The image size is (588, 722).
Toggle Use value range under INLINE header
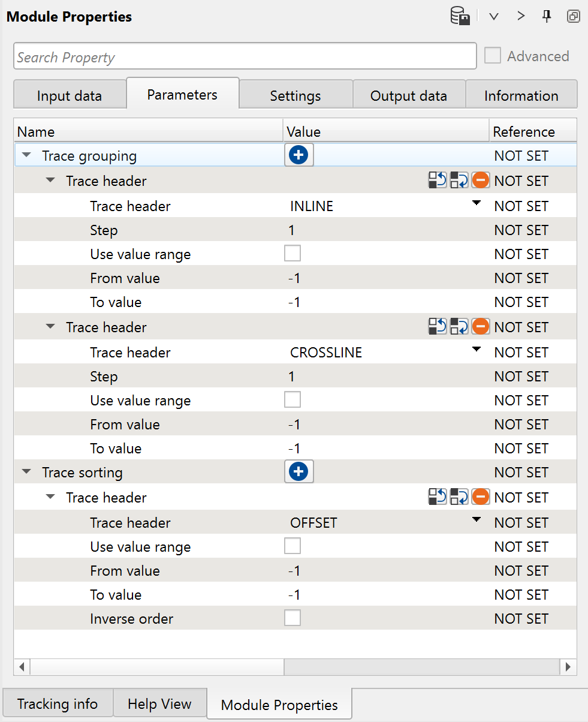coord(293,254)
